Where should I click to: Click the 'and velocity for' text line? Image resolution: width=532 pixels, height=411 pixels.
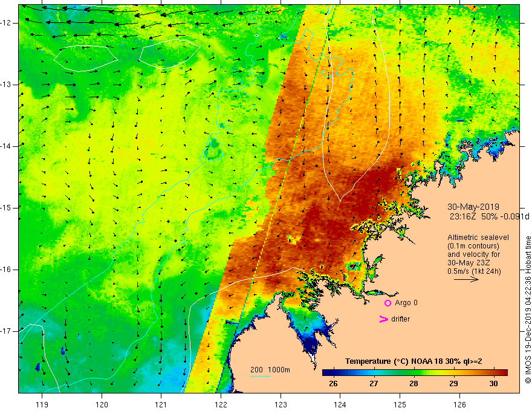[473, 254]
